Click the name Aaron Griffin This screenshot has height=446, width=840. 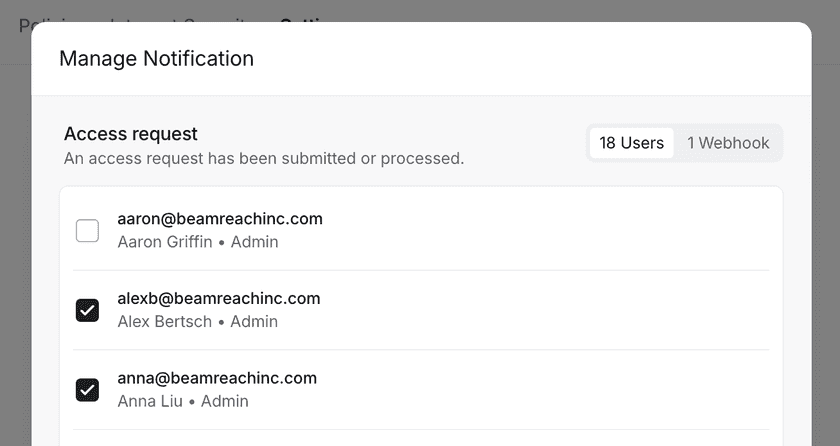165,242
